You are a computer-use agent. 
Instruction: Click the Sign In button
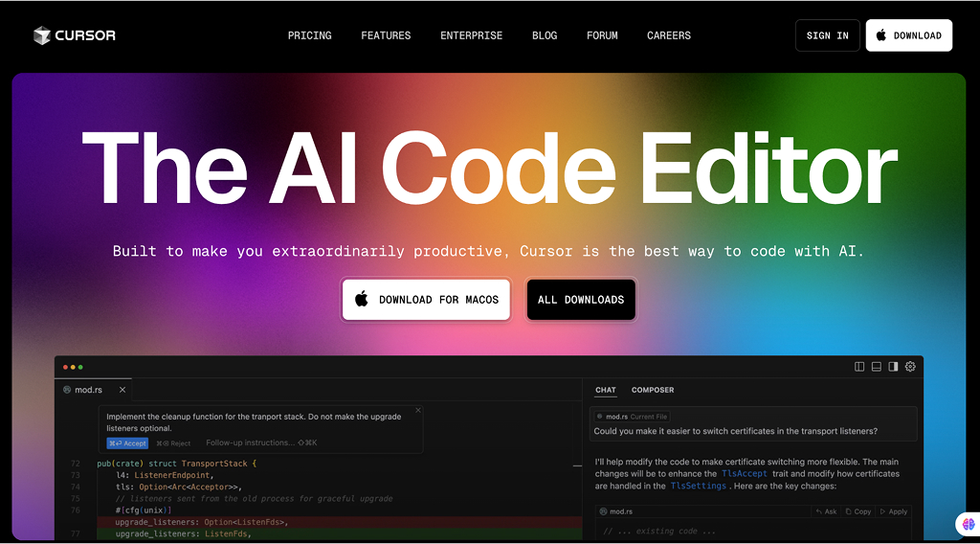click(828, 35)
